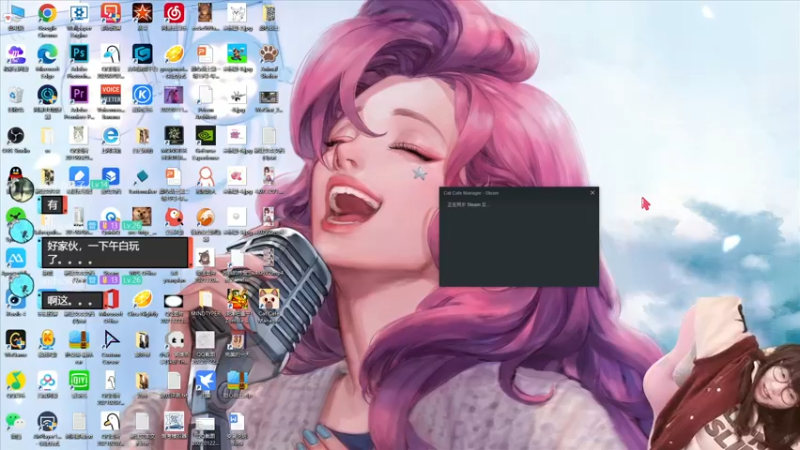Launch the iQIYI green icon

coord(79,381)
